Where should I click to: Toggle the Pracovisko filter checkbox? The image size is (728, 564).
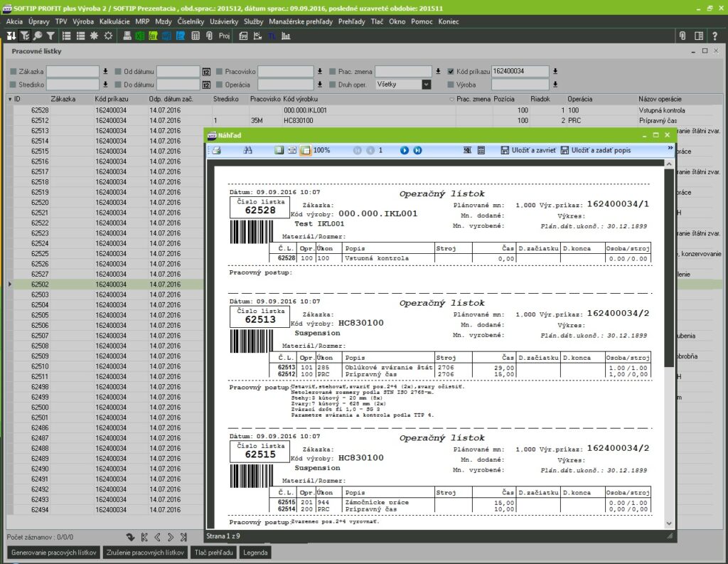pyautogui.click(x=220, y=71)
